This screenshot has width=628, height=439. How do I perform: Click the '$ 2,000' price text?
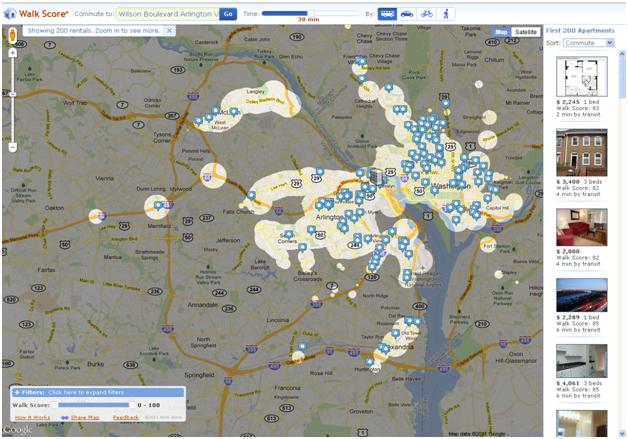point(568,251)
